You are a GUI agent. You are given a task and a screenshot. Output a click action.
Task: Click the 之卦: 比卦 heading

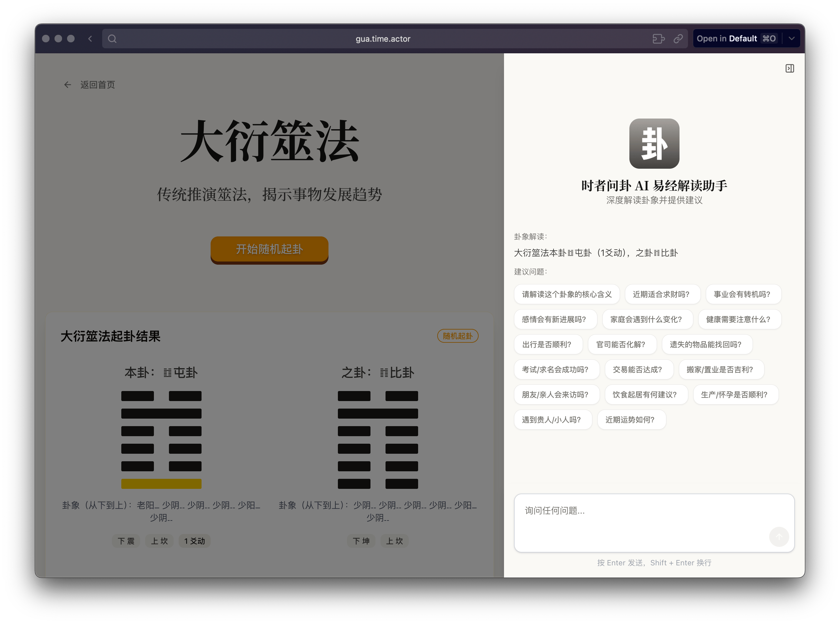coord(377,373)
